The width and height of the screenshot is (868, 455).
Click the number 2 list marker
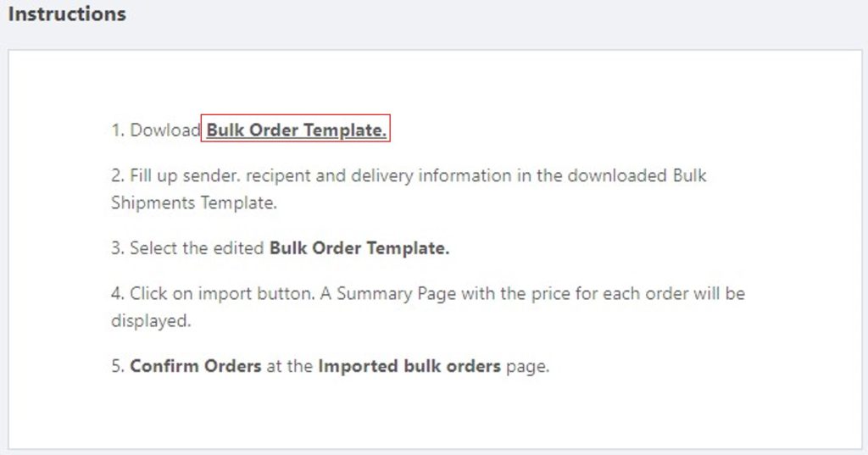(x=117, y=175)
